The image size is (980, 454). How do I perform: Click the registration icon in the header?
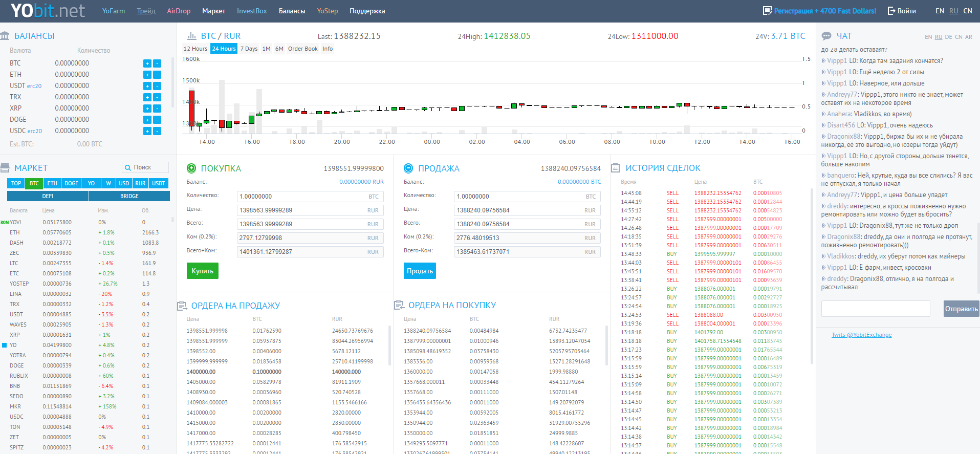[x=767, y=11]
